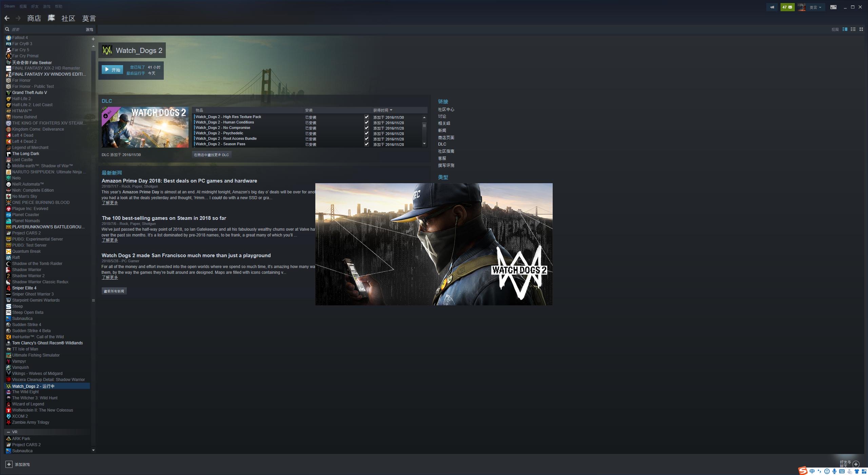Click the games search input field
Screen dimensions: 868x475
[47, 30]
